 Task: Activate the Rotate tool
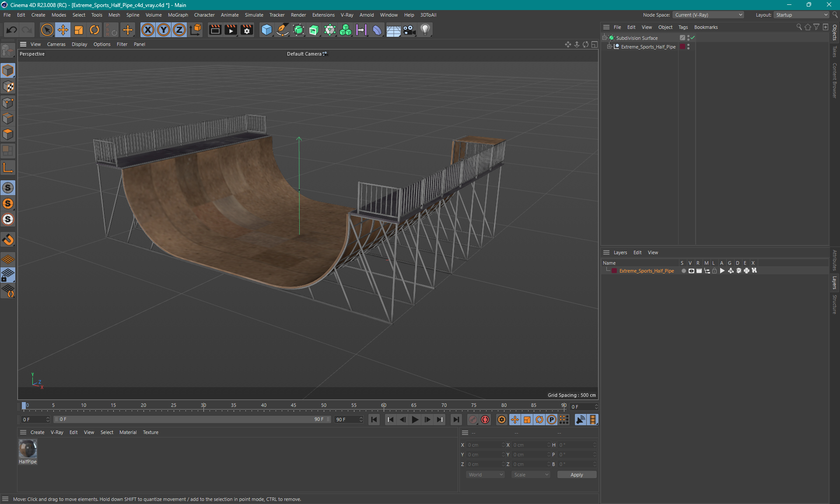94,30
